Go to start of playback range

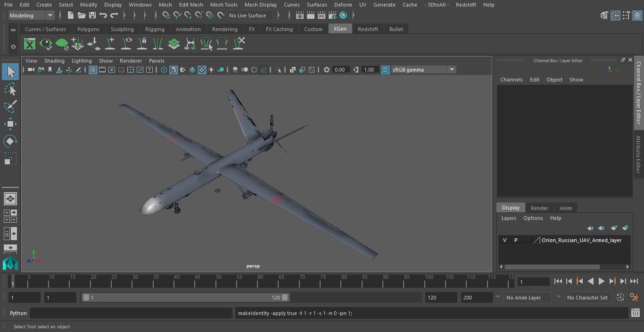pos(558,281)
